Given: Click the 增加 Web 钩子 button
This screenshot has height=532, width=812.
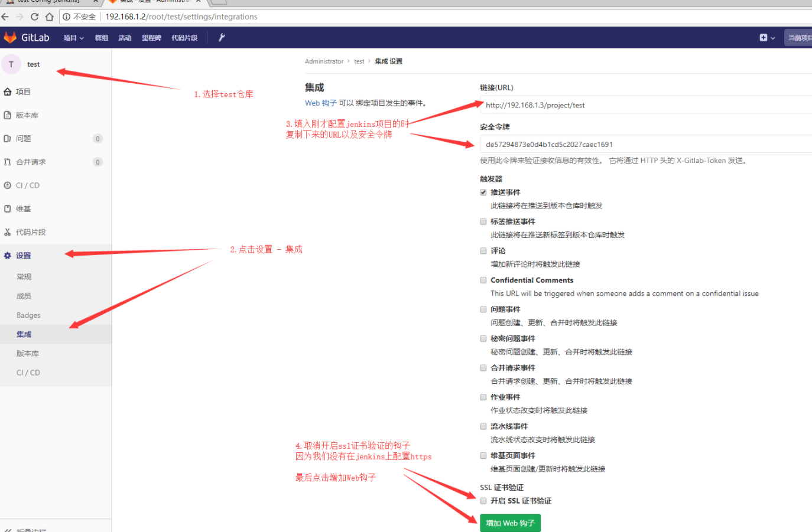Looking at the screenshot, I should (x=509, y=523).
